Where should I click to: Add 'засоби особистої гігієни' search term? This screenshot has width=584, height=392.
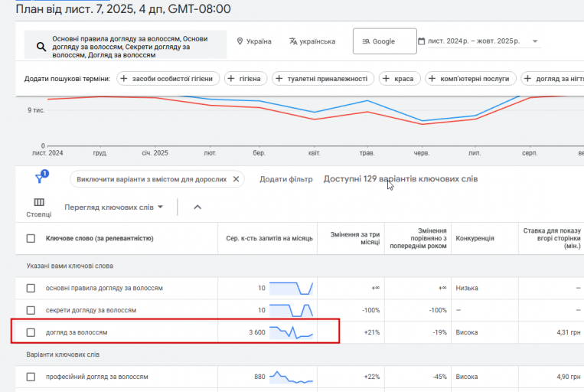click(x=168, y=79)
